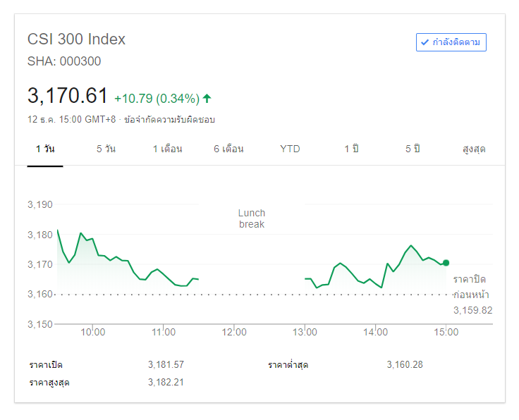
Task: Switch to the 1 ปี tab
Action: [x=351, y=149]
